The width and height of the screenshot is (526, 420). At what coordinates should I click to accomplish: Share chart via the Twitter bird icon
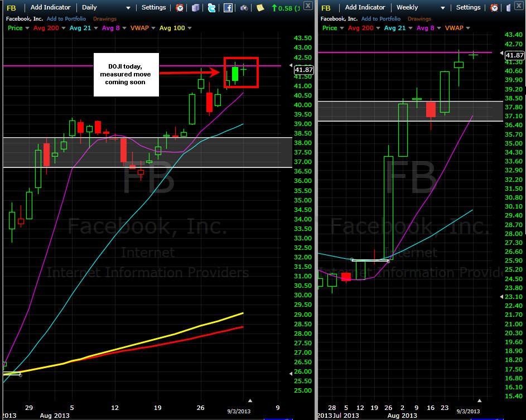[x=211, y=7]
